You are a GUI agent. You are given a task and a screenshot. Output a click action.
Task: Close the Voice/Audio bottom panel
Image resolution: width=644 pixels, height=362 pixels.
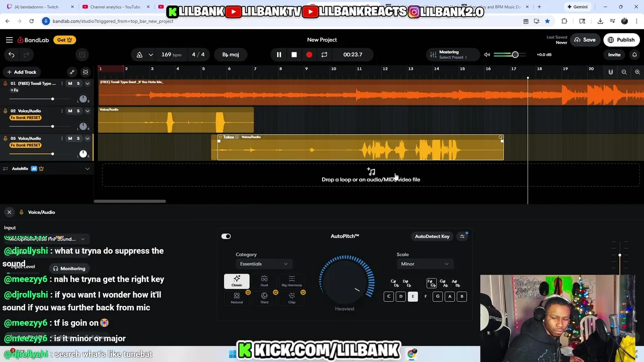click(x=9, y=212)
